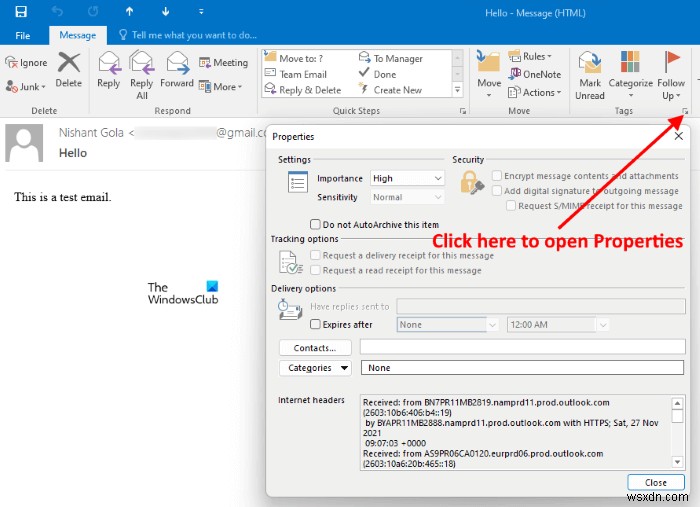Open the Actions dropdown menu
This screenshot has width=700, height=507.
pos(535,92)
